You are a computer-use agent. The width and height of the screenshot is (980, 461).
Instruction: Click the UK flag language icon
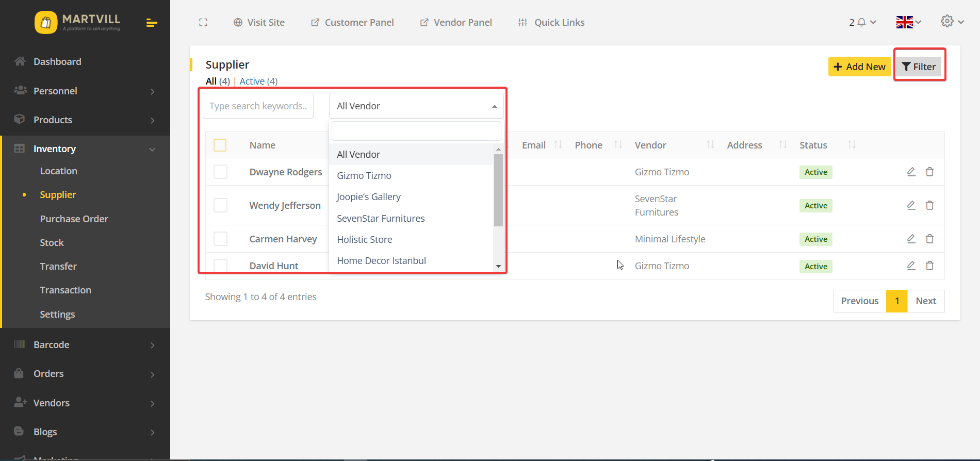tap(904, 22)
